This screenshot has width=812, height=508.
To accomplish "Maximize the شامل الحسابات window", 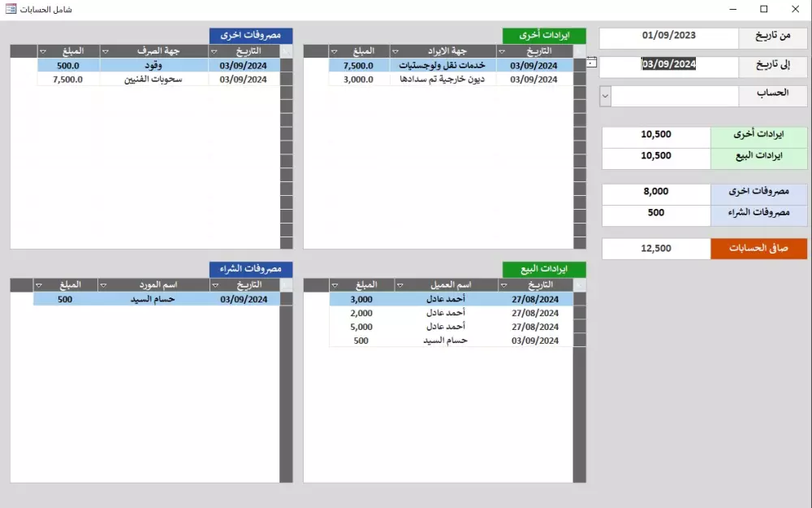I will (764, 9).
